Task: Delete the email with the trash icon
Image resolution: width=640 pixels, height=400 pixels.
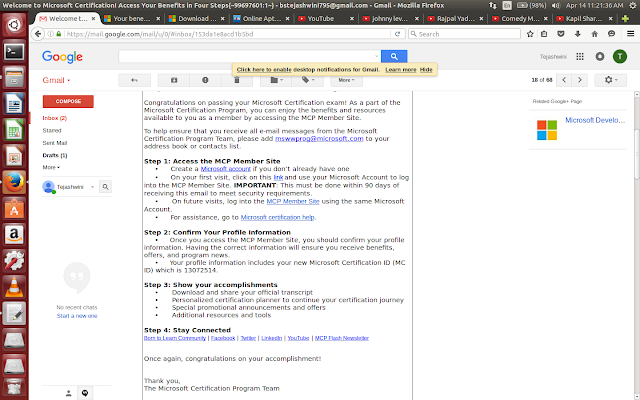Action: tap(237, 80)
